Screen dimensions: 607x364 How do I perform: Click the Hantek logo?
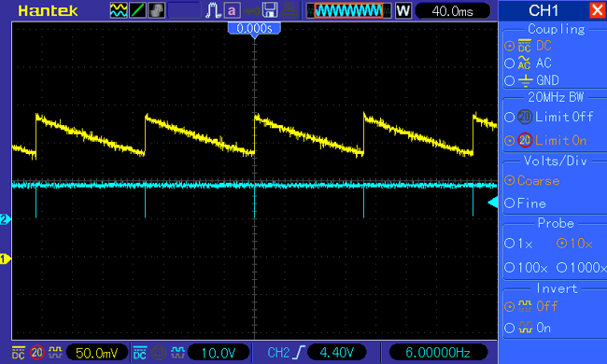click(x=48, y=11)
